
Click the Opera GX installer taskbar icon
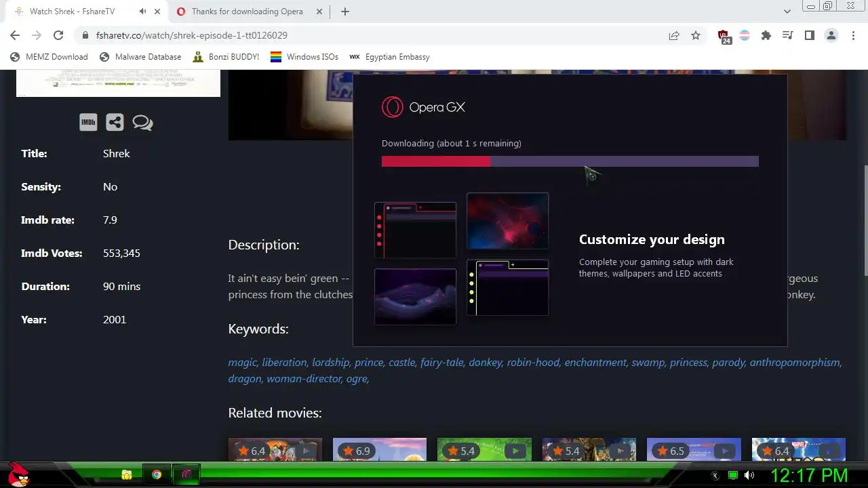[x=186, y=474]
